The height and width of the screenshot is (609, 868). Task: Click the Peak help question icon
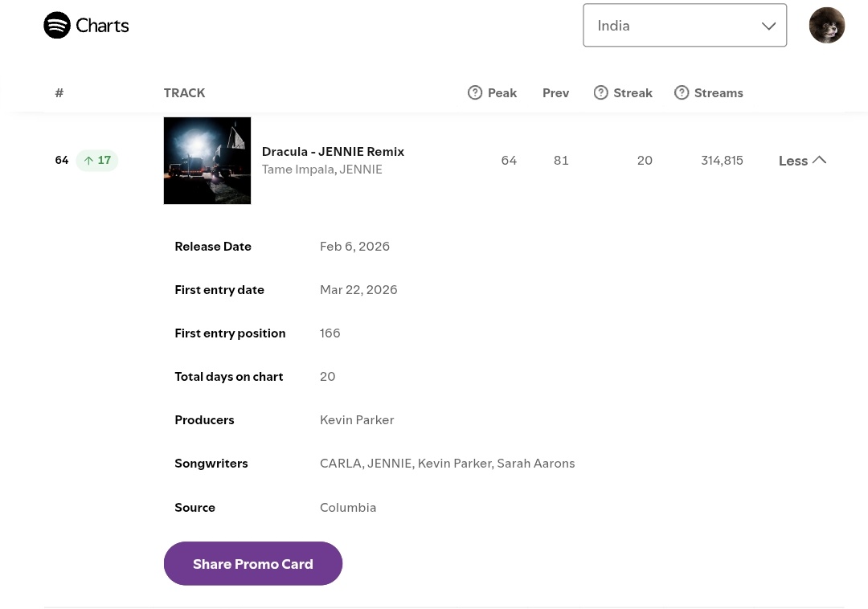tap(475, 92)
